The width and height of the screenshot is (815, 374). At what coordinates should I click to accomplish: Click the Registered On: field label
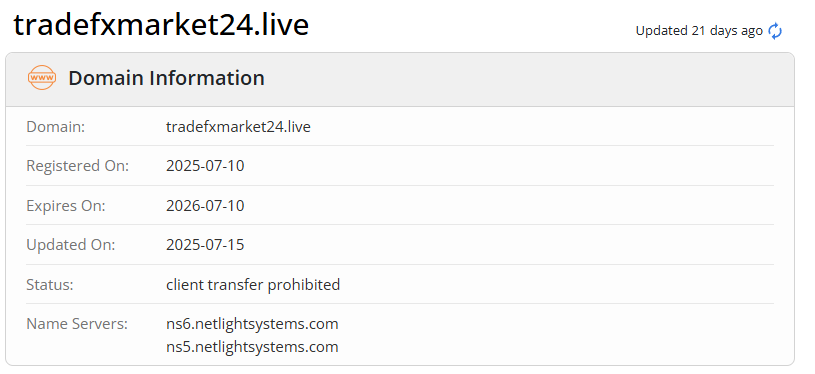click(77, 166)
